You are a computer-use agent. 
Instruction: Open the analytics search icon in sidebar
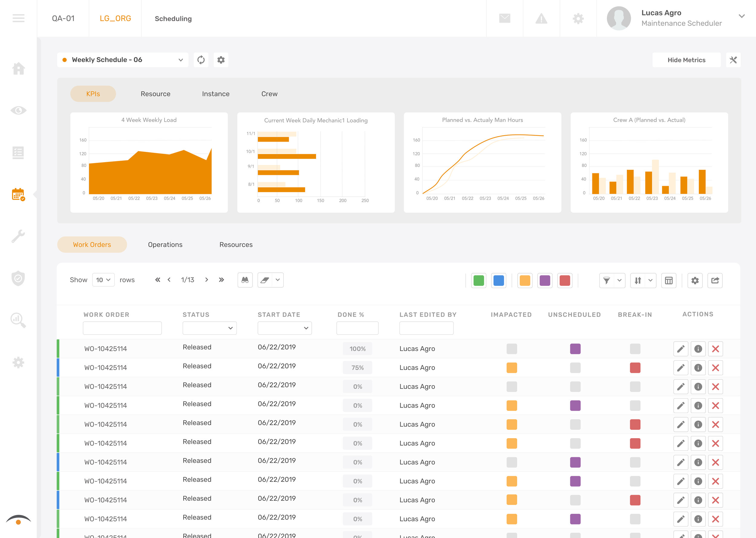tap(18, 320)
